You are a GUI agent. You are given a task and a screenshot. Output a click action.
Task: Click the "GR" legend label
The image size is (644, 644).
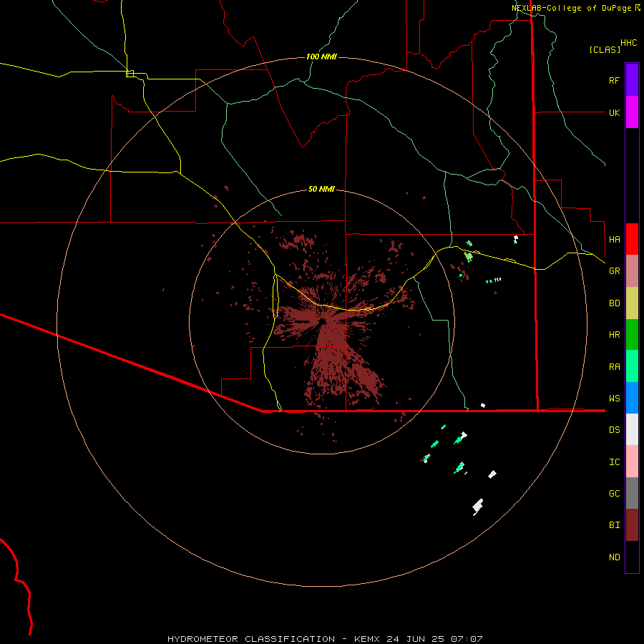click(614, 271)
